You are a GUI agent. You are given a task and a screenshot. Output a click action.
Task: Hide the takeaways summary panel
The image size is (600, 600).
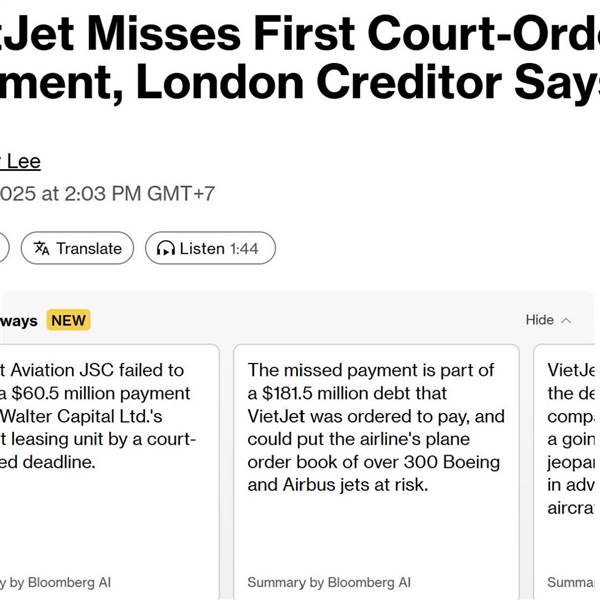coord(548,320)
